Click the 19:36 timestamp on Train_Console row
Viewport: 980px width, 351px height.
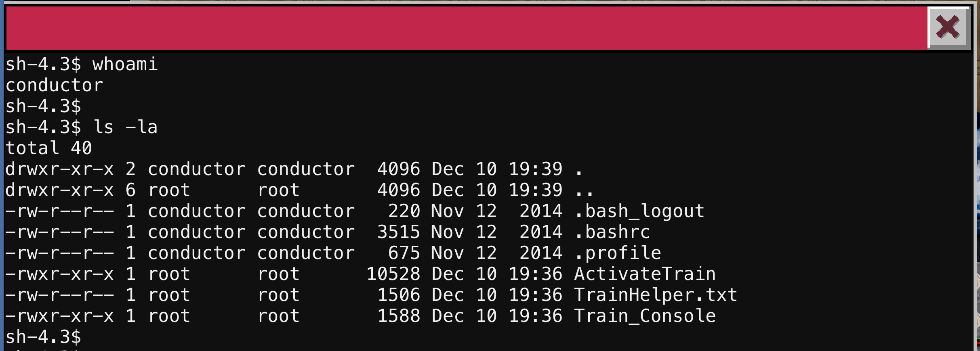tap(535, 316)
